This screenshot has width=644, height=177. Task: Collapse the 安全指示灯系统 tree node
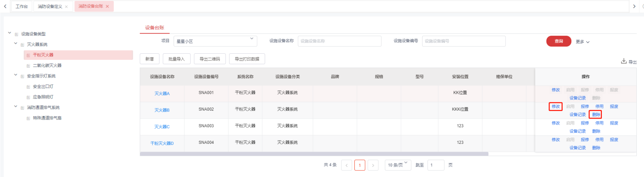click(15, 75)
